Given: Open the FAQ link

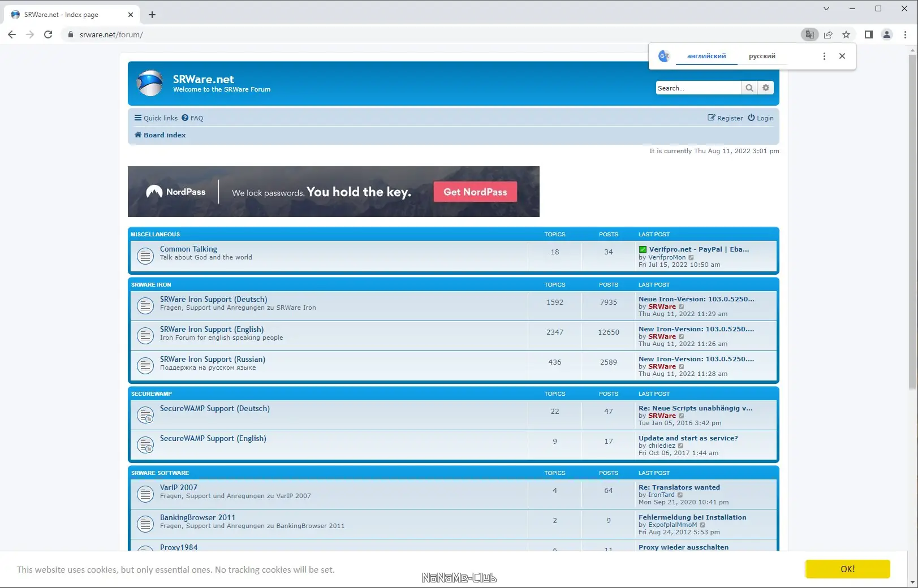Looking at the screenshot, I should pyautogui.click(x=192, y=118).
